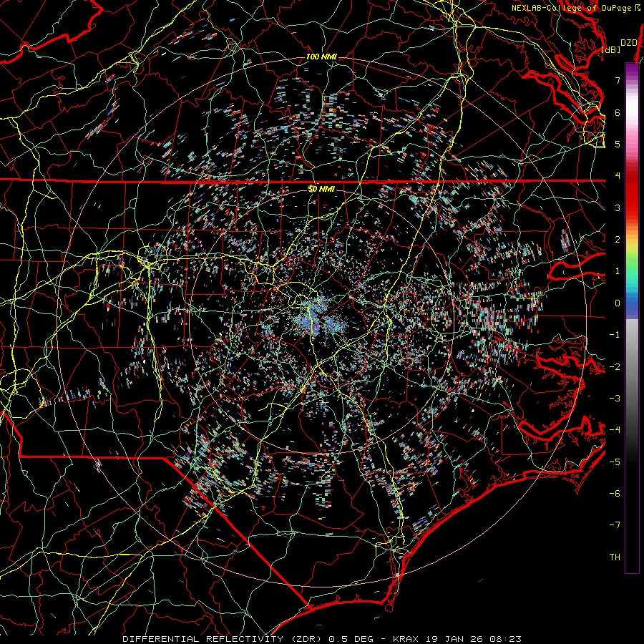Select the -2 dB scale tick label

(x=615, y=366)
